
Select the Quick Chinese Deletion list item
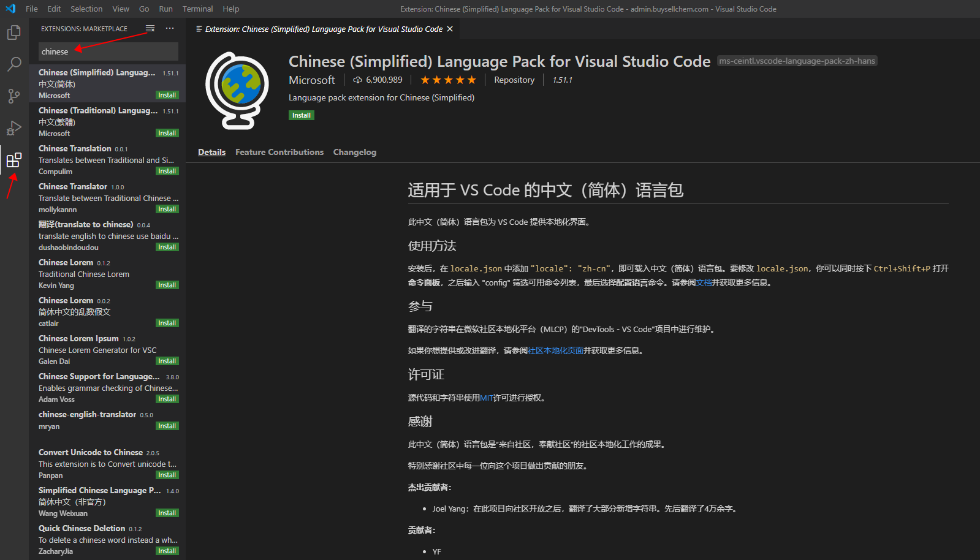coord(107,539)
